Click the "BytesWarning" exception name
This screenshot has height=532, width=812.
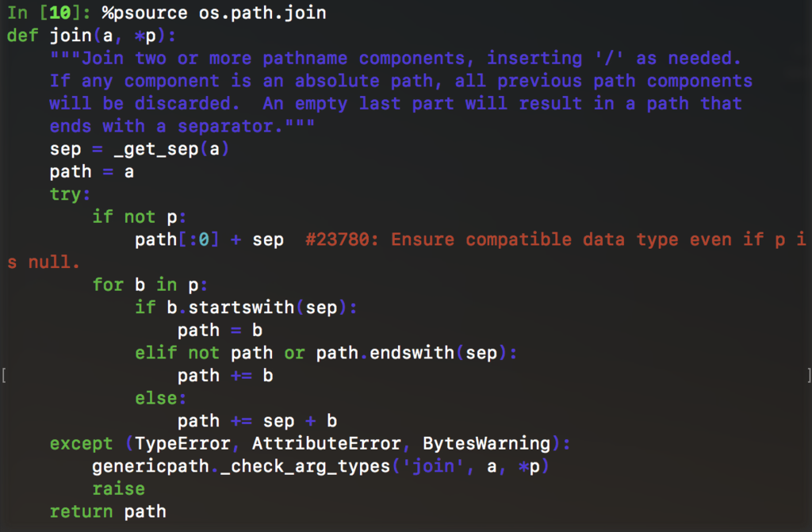coord(486,443)
